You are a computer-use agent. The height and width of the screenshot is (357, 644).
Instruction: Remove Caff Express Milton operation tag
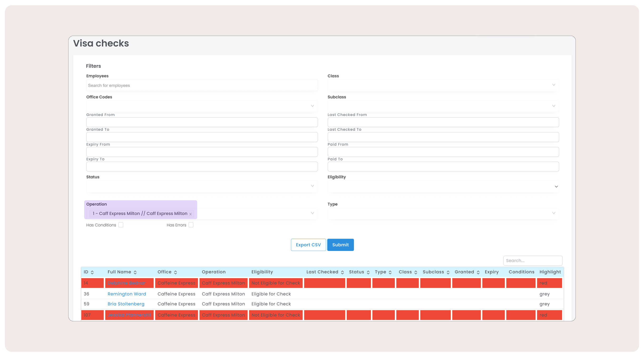(x=190, y=214)
